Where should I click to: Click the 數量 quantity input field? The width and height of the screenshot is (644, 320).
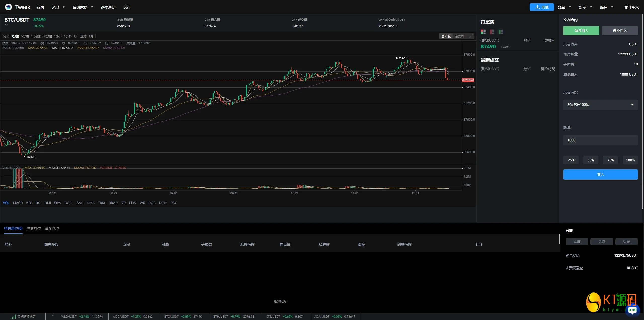tap(600, 140)
